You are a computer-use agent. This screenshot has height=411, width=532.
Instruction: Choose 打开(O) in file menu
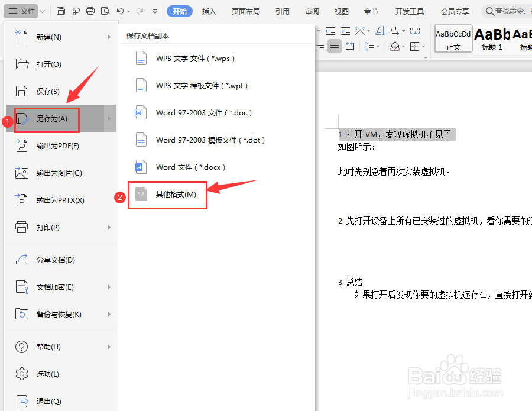click(61, 64)
